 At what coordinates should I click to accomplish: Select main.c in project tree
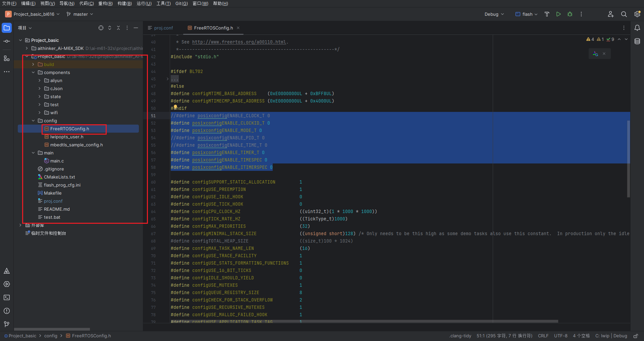(57, 161)
